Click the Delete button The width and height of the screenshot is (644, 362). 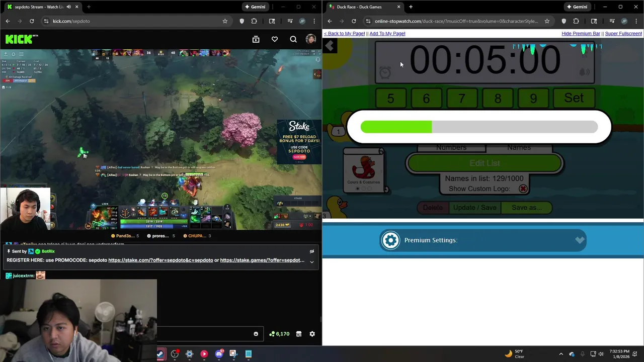tap(433, 208)
